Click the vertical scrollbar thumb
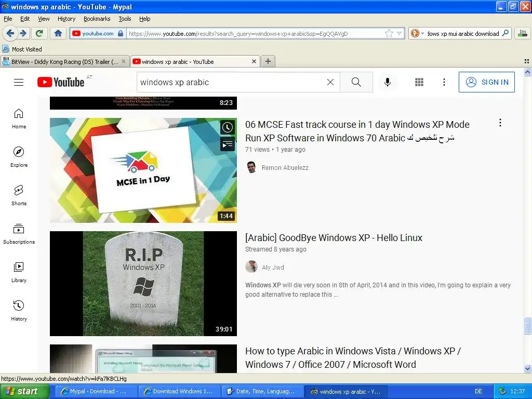Viewport: 532px width, 399px height. point(527,326)
